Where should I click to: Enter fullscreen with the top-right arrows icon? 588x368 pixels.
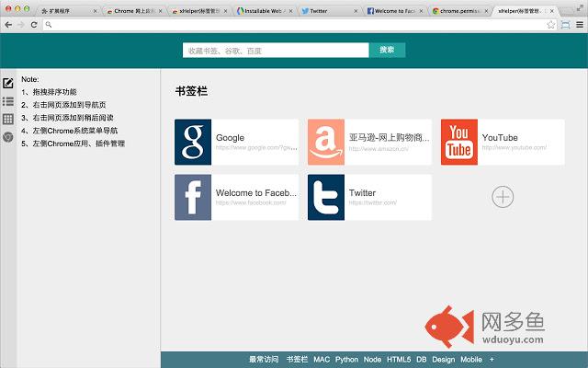pos(581,8)
